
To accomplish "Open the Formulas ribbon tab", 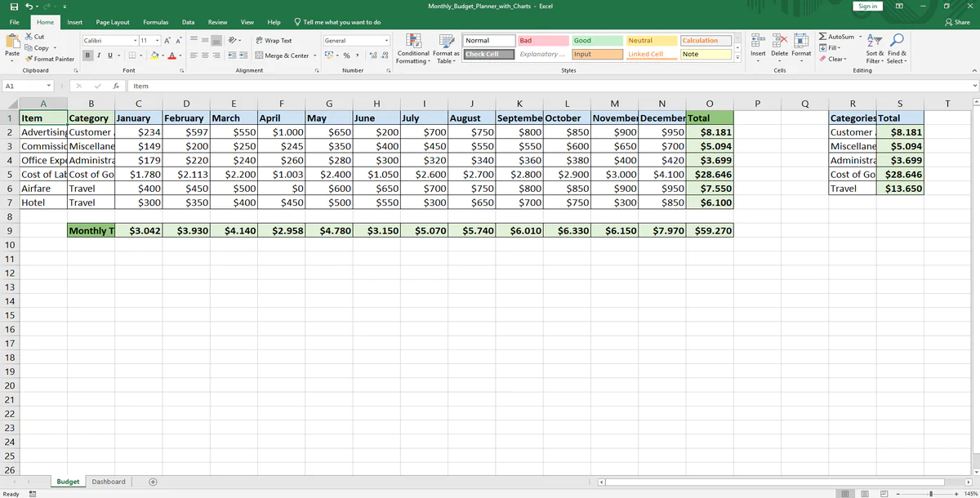I will click(x=155, y=22).
